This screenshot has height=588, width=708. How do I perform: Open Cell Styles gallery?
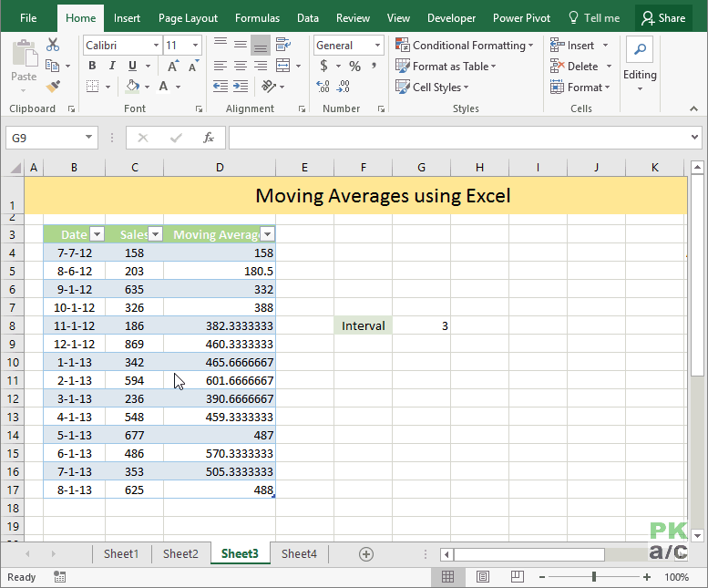tap(432, 88)
